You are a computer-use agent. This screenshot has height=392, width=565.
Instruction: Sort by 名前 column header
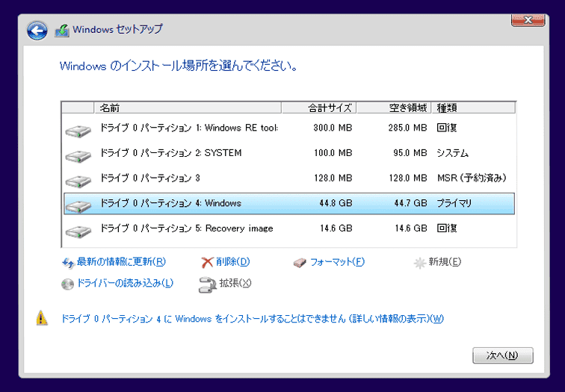(188, 108)
